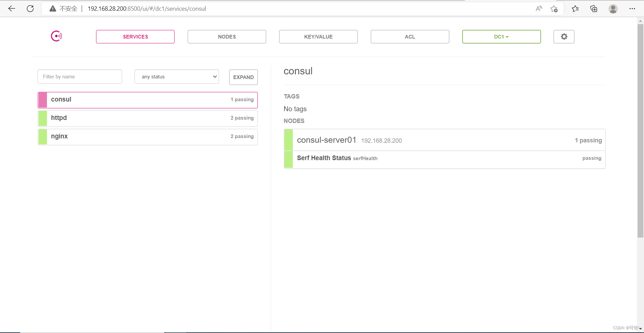
Task: Click the scrollbar up arrow
Action: [x=640, y=21]
